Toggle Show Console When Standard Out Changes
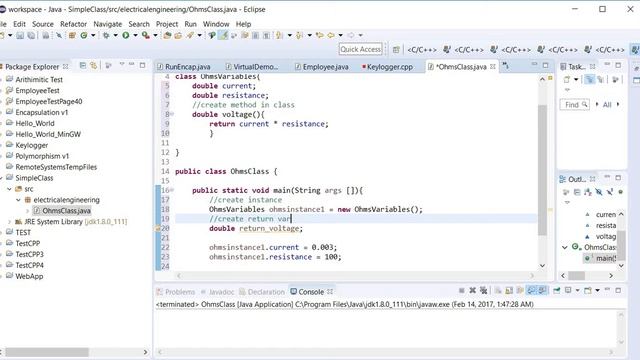This screenshot has height=360, width=640. tap(531, 290)
